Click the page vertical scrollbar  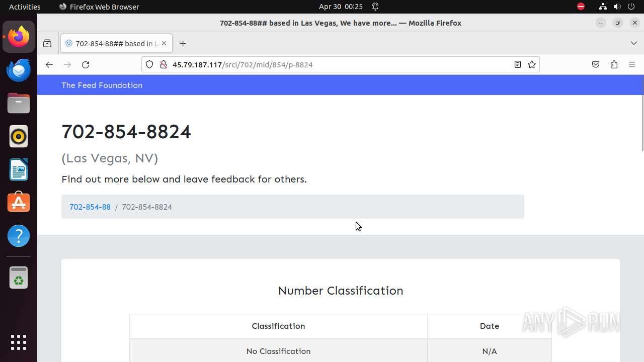(x=642, y=123)
